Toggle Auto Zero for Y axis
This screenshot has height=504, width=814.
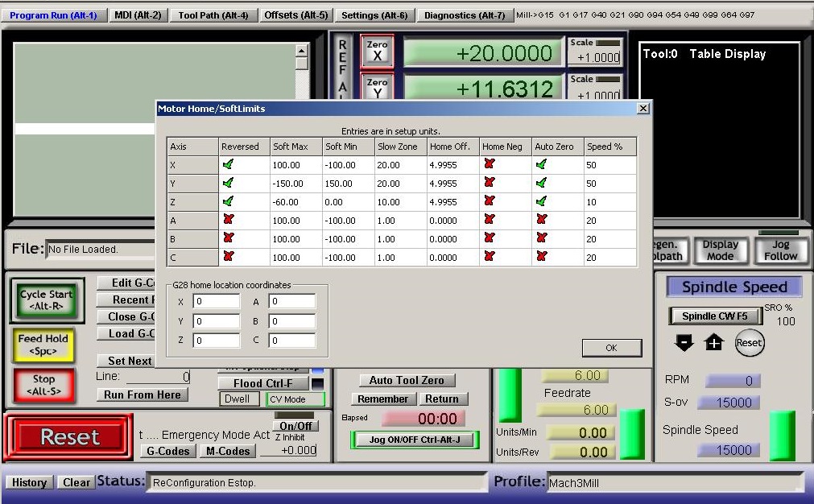tap(541, 183)
